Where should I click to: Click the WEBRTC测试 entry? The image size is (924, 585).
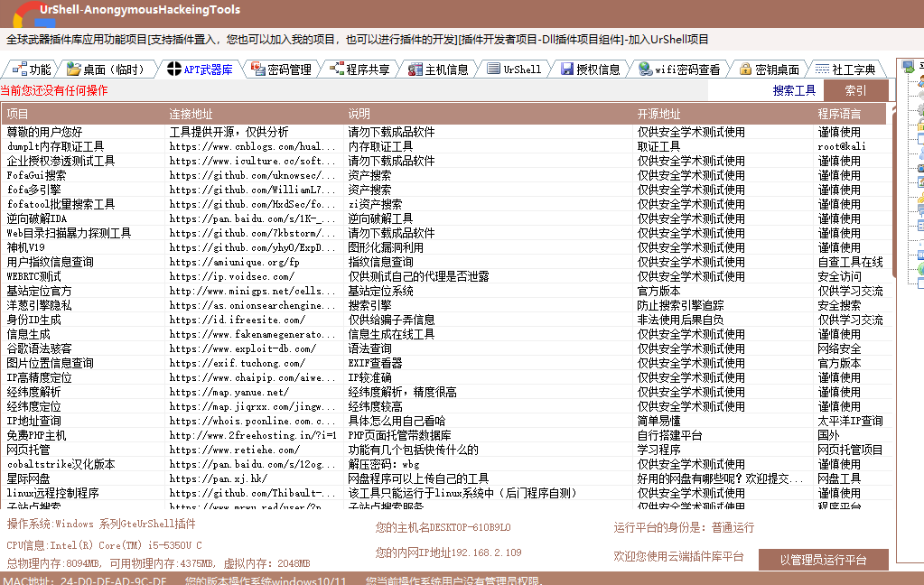click(446, 276)
